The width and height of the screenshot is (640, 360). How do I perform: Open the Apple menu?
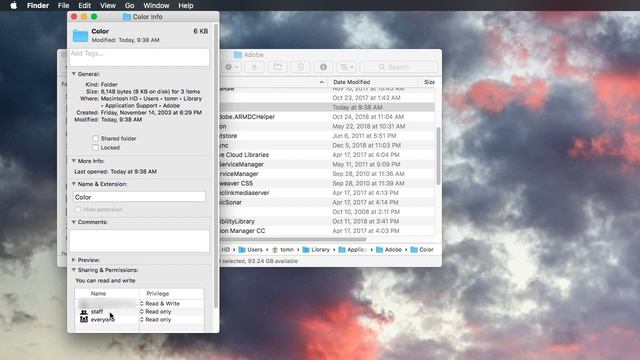pos(13,5)
